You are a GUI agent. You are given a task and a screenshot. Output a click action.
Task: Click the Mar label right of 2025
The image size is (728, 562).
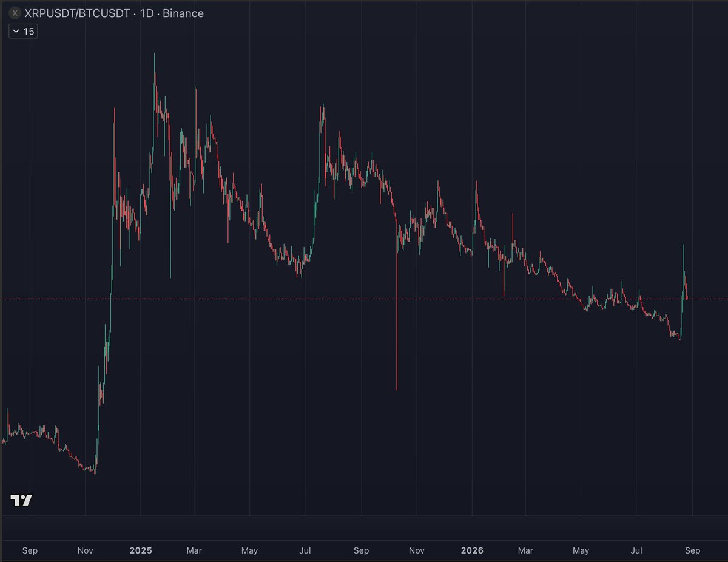tap(194, 550)
